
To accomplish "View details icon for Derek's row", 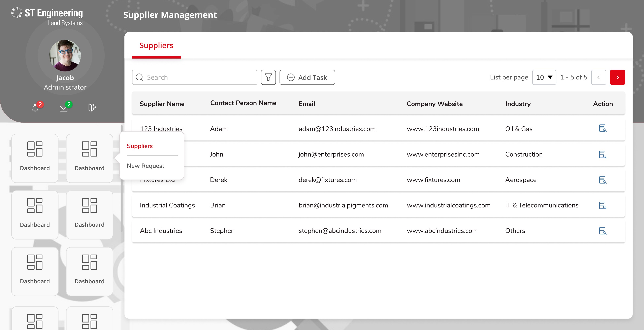I will click(603, 180).
